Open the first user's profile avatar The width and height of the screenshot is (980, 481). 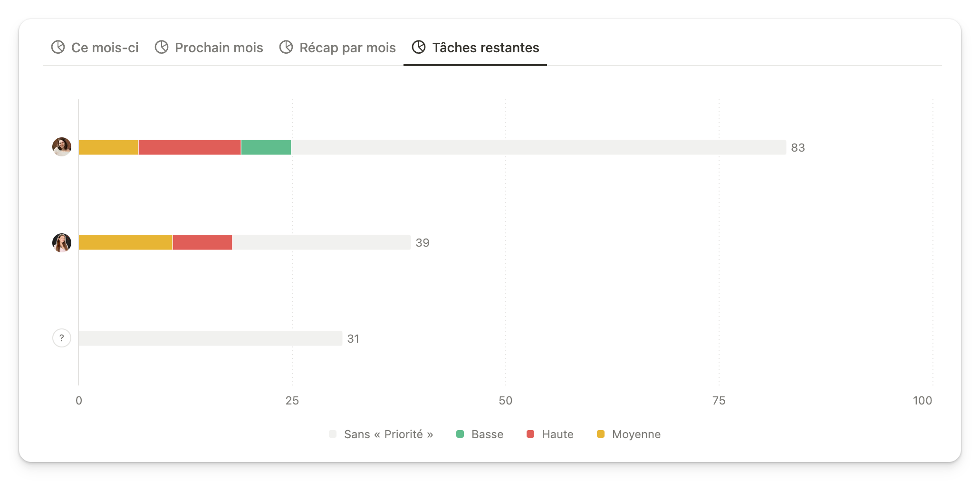pos(61,147)
